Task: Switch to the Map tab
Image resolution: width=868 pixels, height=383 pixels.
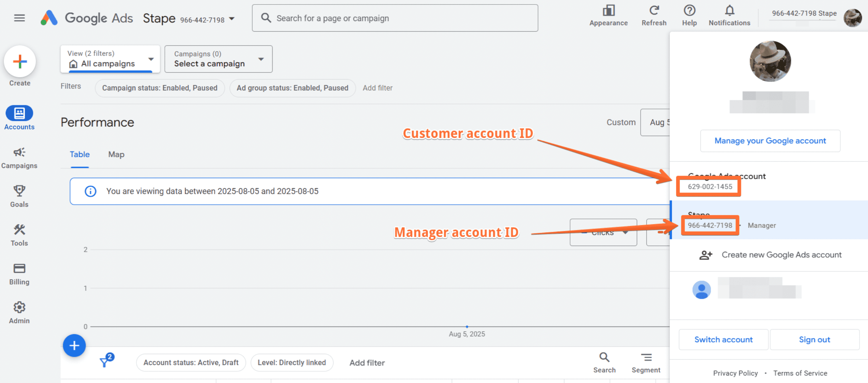Action: click(116, 154)
